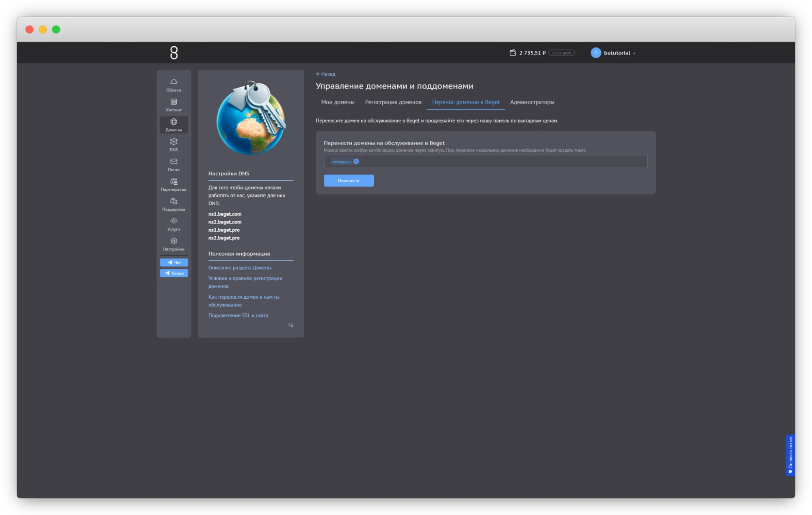Remove the behappy.ru domain tag
The height and width of the screenshot is (515, 812).
tap(356, 162)
